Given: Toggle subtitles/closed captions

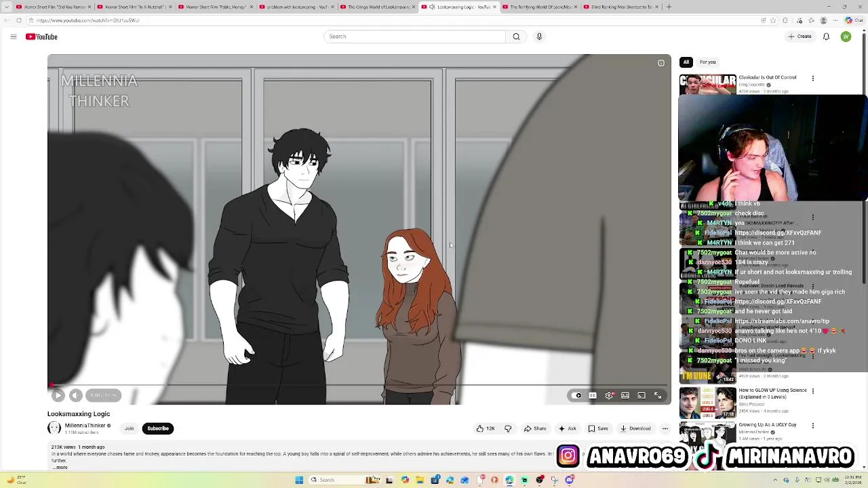Looking at the screenshot, I should [593, 396].
